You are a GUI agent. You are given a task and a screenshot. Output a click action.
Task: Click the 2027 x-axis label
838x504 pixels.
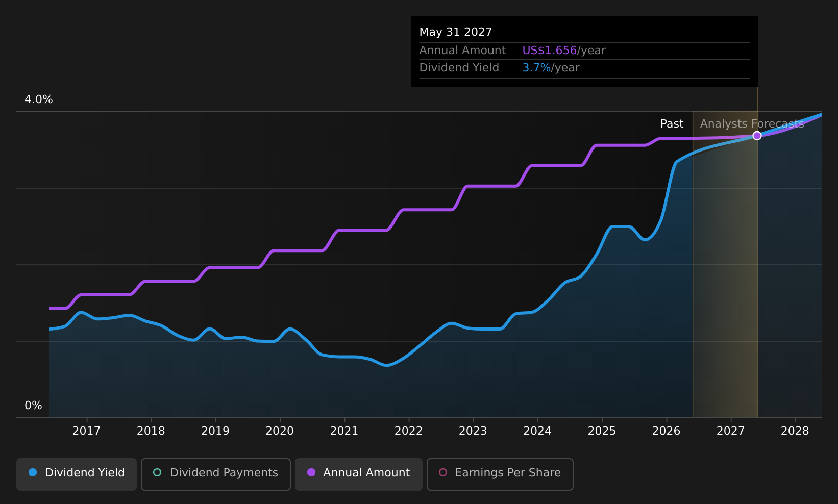click(731, 431)
